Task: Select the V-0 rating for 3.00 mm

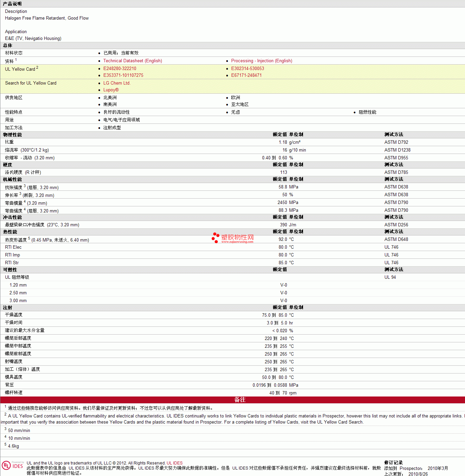Action: pyautogui.click(x=283, y=301)
